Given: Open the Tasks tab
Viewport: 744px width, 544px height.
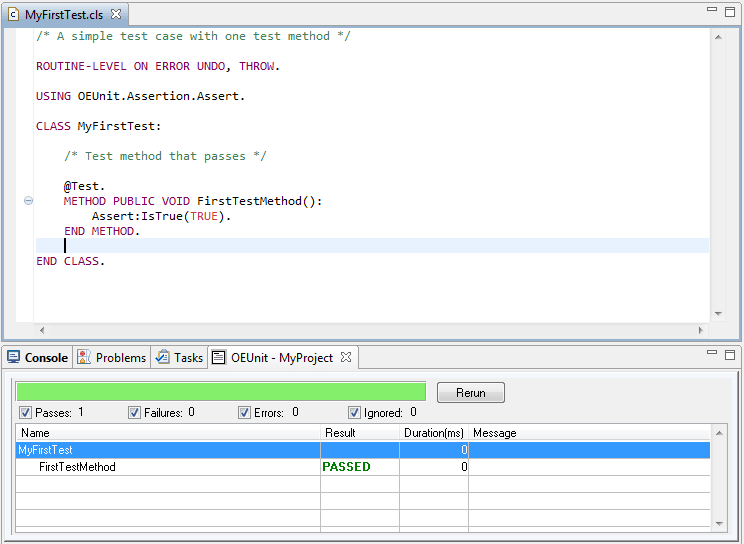Looking at the screenshot, I should coord(179,357).
